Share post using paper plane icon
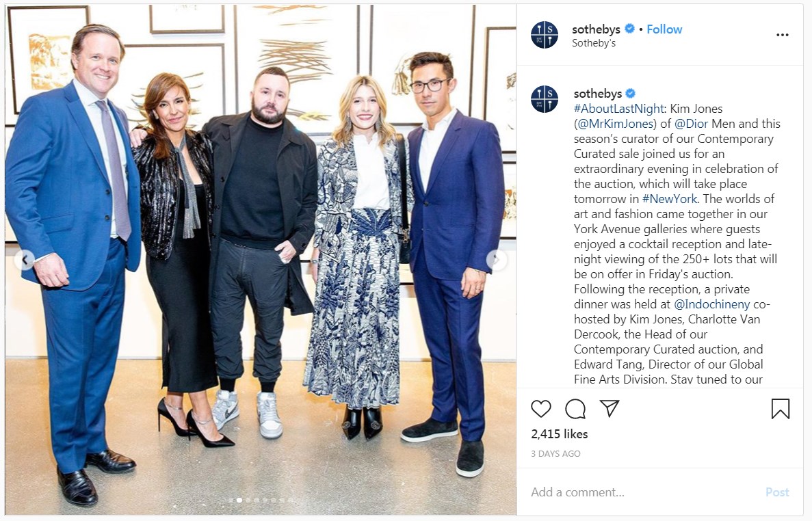The height and width of the screenshot is (521, 812). [610, 408]
